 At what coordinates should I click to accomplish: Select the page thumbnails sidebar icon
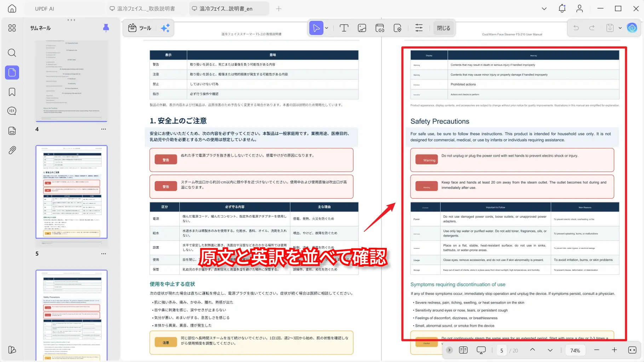(12, 72)
